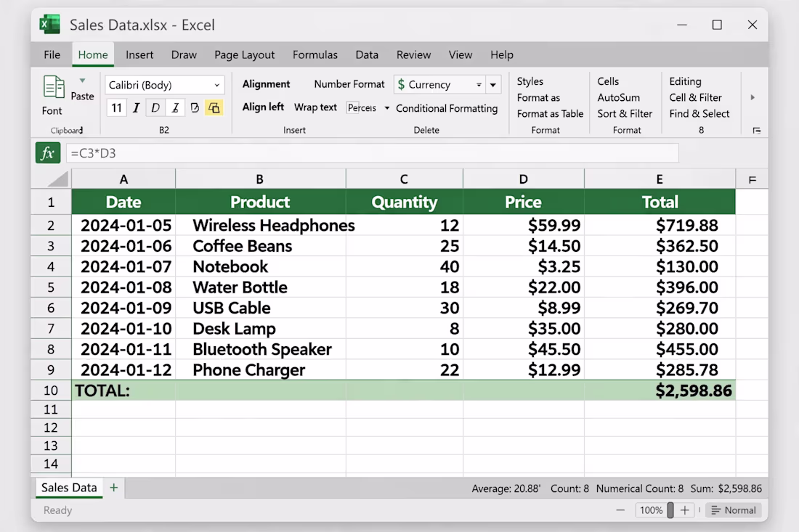Open the File menu

52,54
